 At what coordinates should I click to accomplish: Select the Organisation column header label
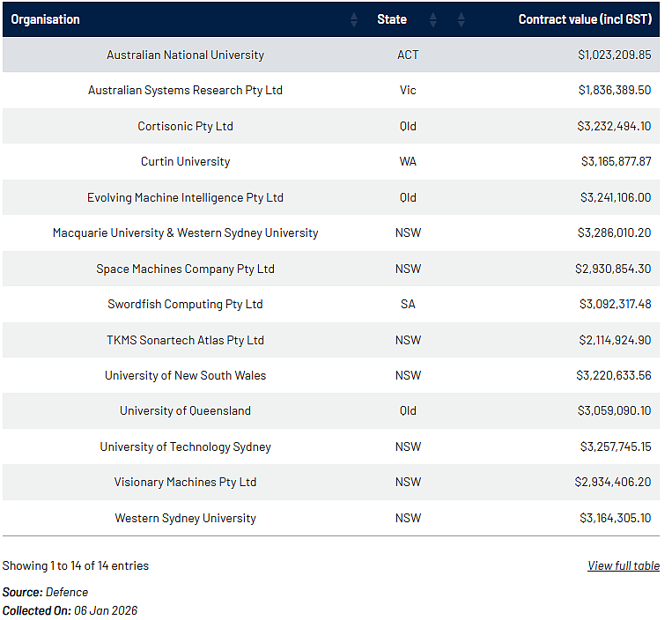tap(46, 19)
